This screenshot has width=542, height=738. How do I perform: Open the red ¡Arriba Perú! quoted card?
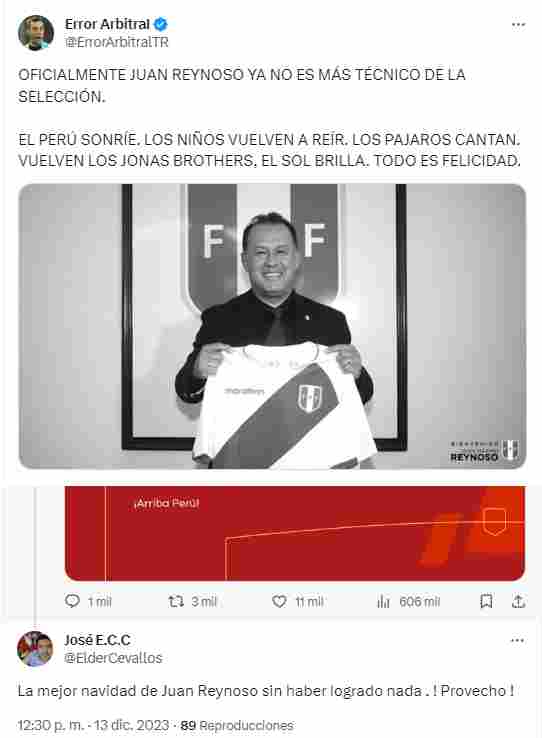click(x=295, y=533)
